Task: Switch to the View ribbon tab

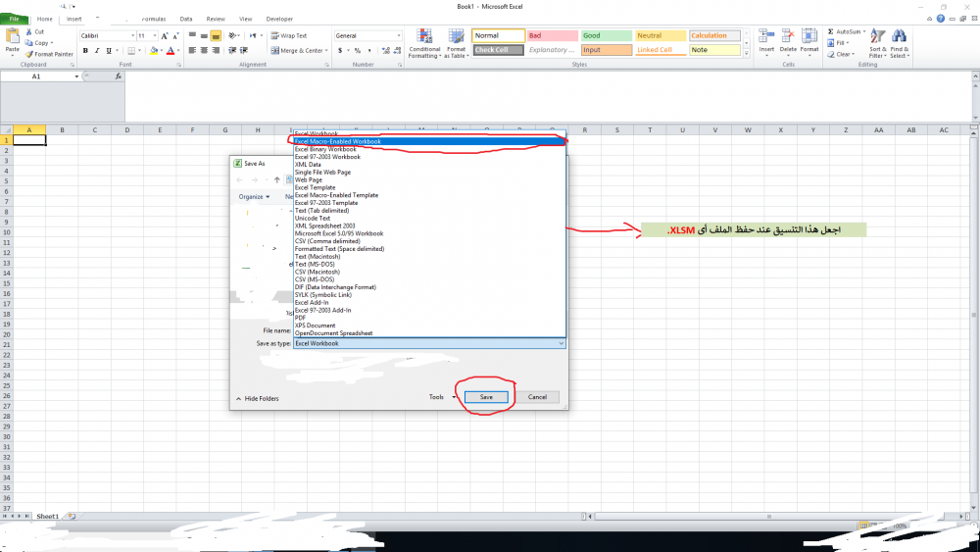Action: tap(246, 19)
